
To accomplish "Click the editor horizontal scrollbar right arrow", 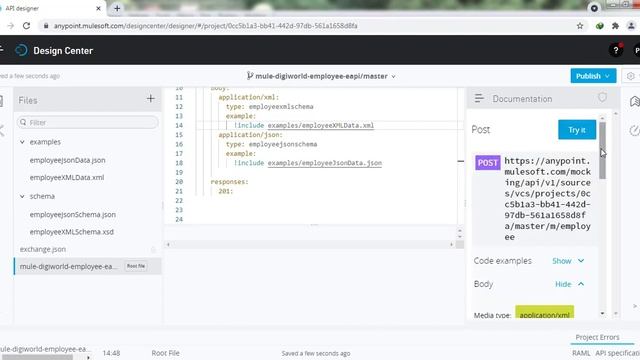I will [451, 244].
